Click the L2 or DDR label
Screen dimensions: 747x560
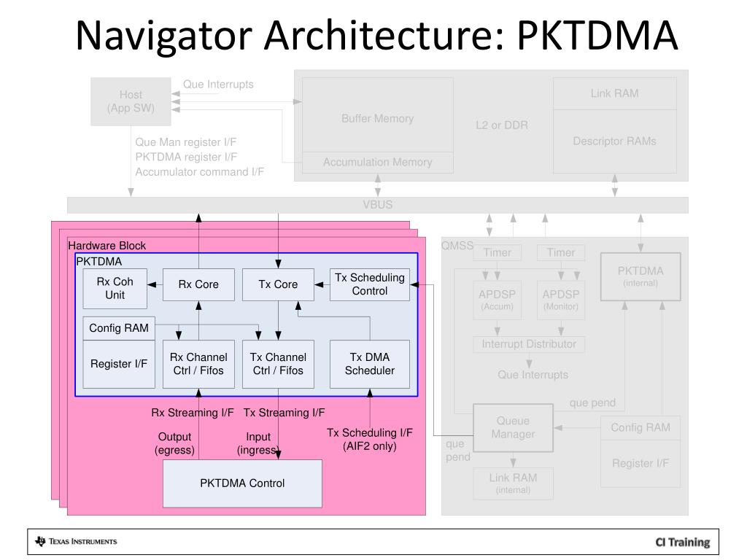click(x=502, y=125)
